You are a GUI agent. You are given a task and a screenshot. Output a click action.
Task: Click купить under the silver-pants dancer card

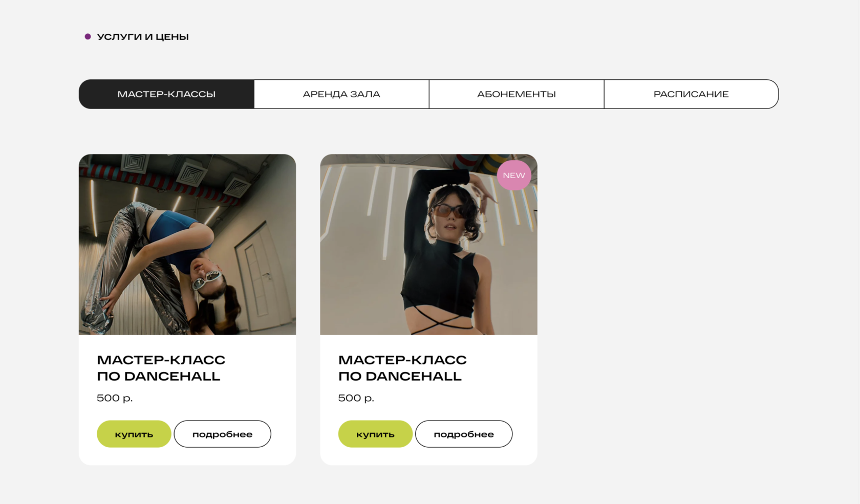coord(134,434)
